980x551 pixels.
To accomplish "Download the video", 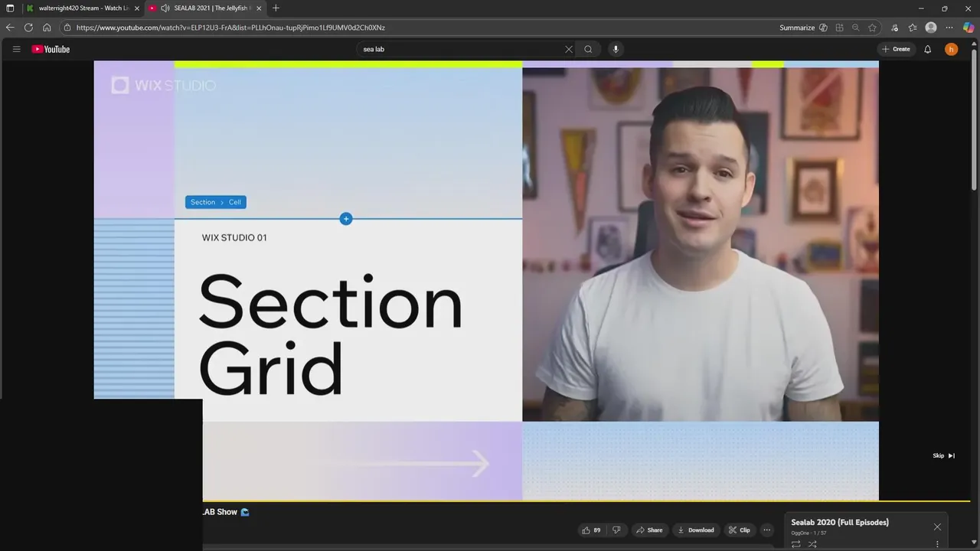I will click(x=696, y=530).
